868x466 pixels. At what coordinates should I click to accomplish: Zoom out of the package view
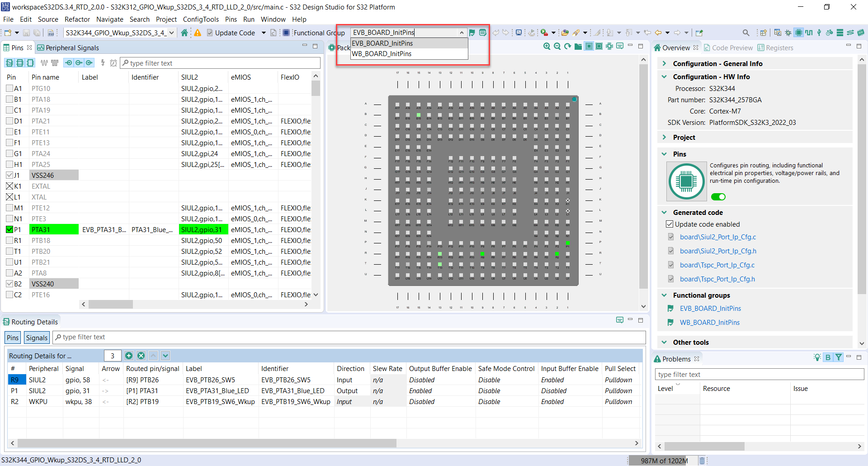click(x=557, y=47)
